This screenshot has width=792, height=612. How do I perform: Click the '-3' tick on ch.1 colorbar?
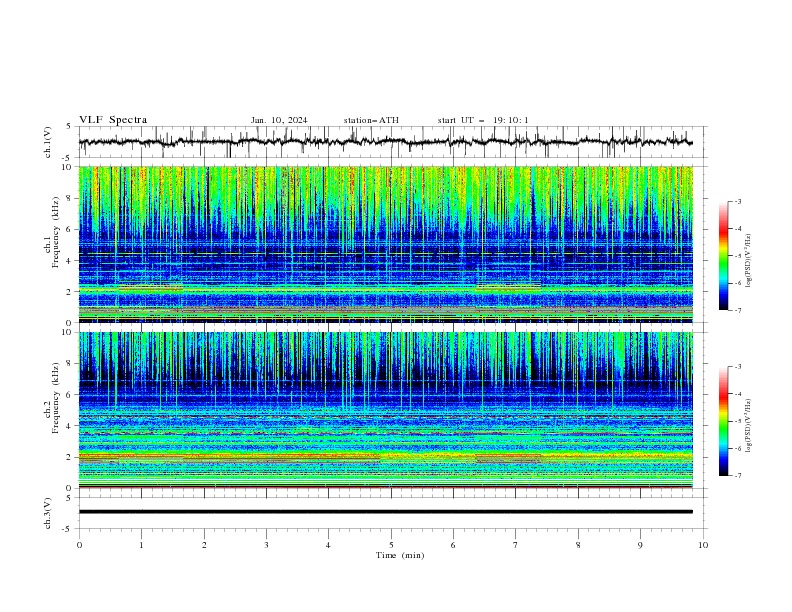(738, 201)
